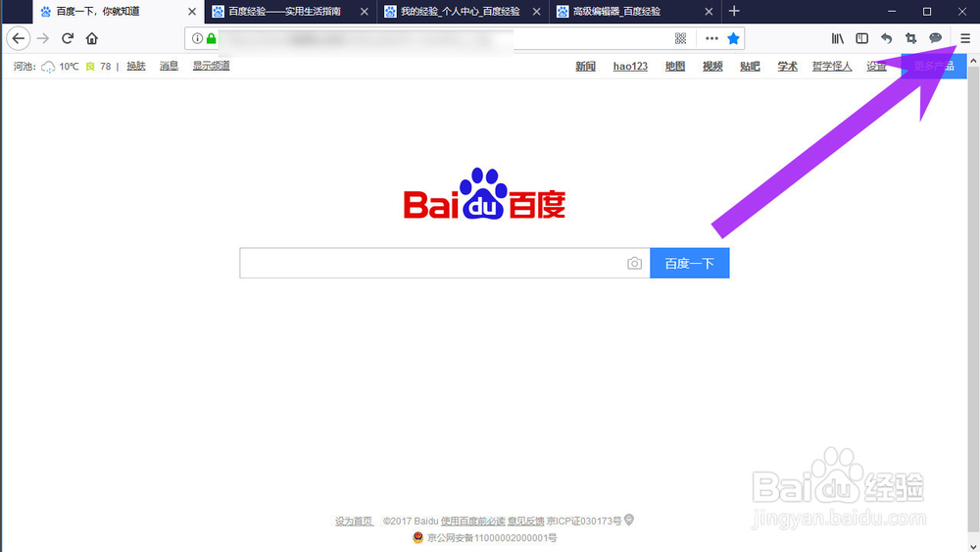Open the browser home page icon
980x552 pixels.
92,39
